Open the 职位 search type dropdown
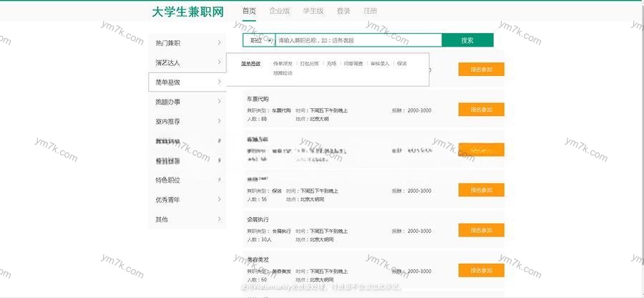Viewport: 644px width, 298px height. (258, 40)
